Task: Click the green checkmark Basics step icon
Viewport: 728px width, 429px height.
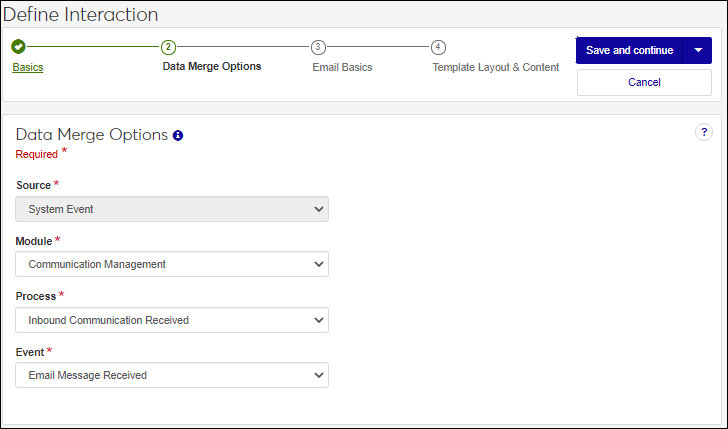Action: point(19,47)
